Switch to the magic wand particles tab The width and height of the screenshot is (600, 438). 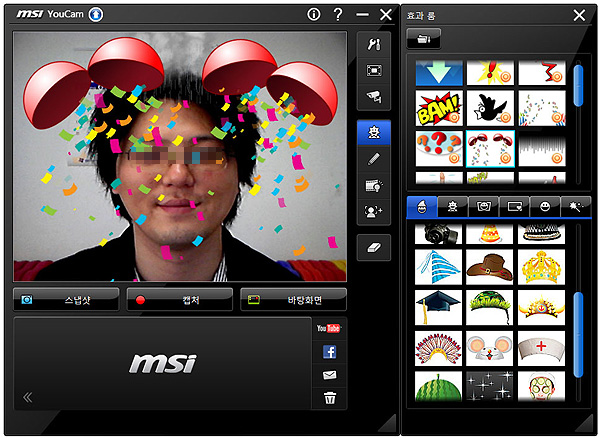(575, 207)
